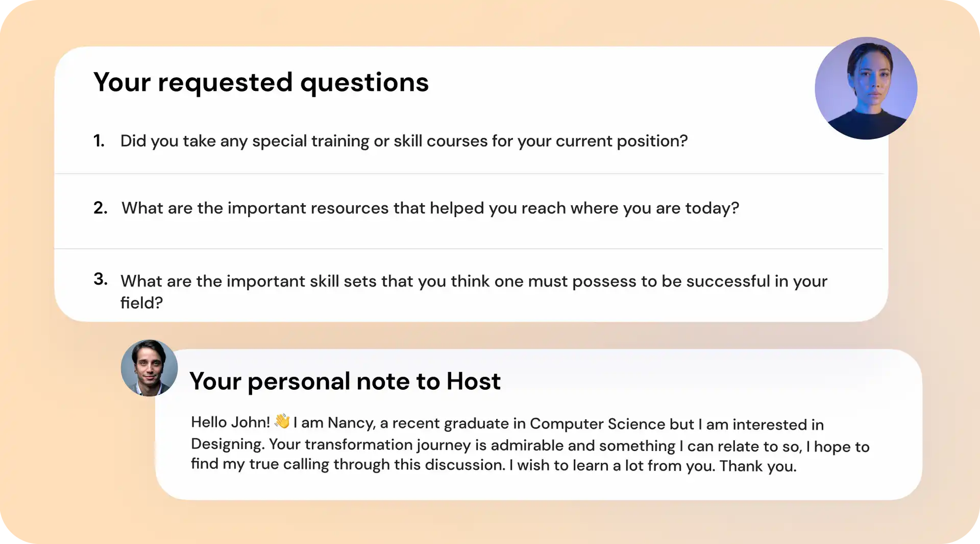980x544 pixels.
Task: Click the number 3. list marker
Action: tap(101, 279)
